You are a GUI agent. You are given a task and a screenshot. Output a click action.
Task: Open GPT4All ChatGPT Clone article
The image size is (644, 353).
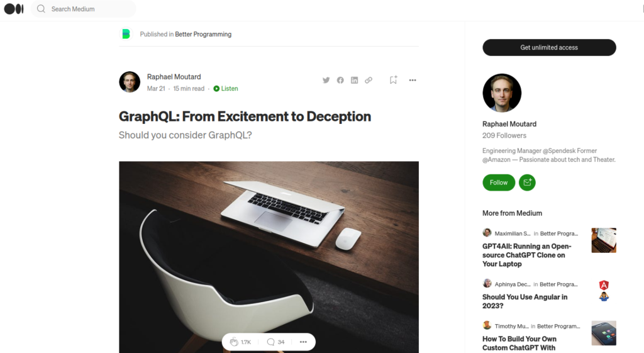(527, 255)
